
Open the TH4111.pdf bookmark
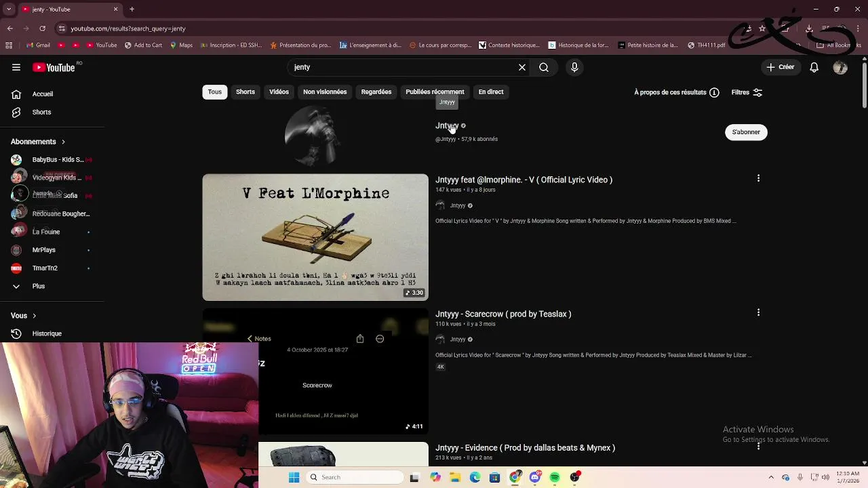[x=707, y=45]
